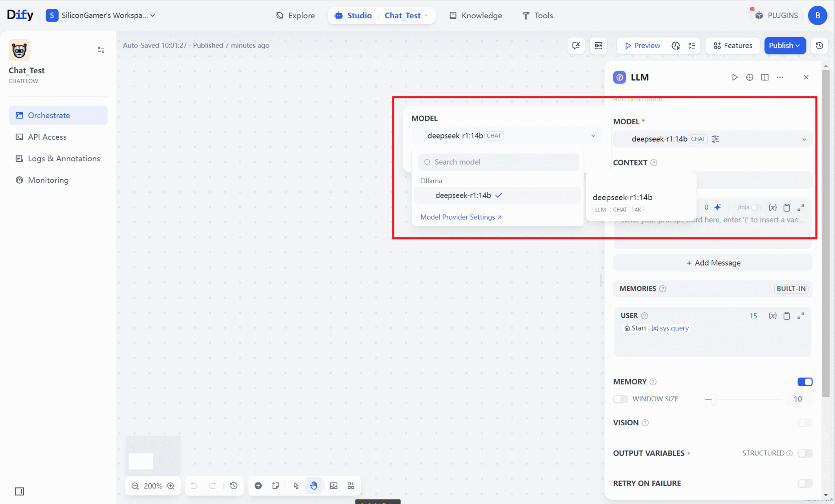Copy the prompt using the clipboard icon
The image size is (835, 504).
(x=786, y=207)
